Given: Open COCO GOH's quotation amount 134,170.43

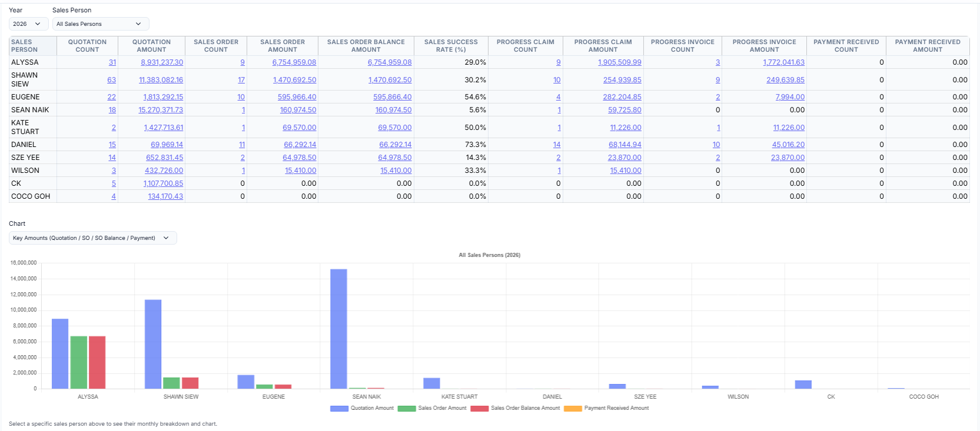Looking at the screenshot, I should 165,196.
